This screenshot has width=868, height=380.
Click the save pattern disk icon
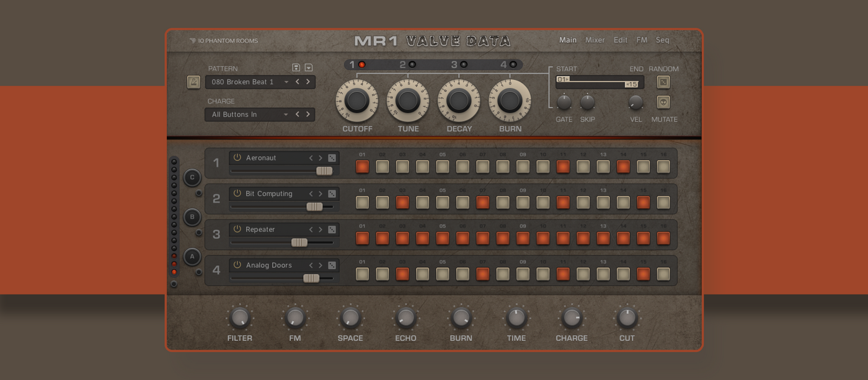click(x=296, y=68)
